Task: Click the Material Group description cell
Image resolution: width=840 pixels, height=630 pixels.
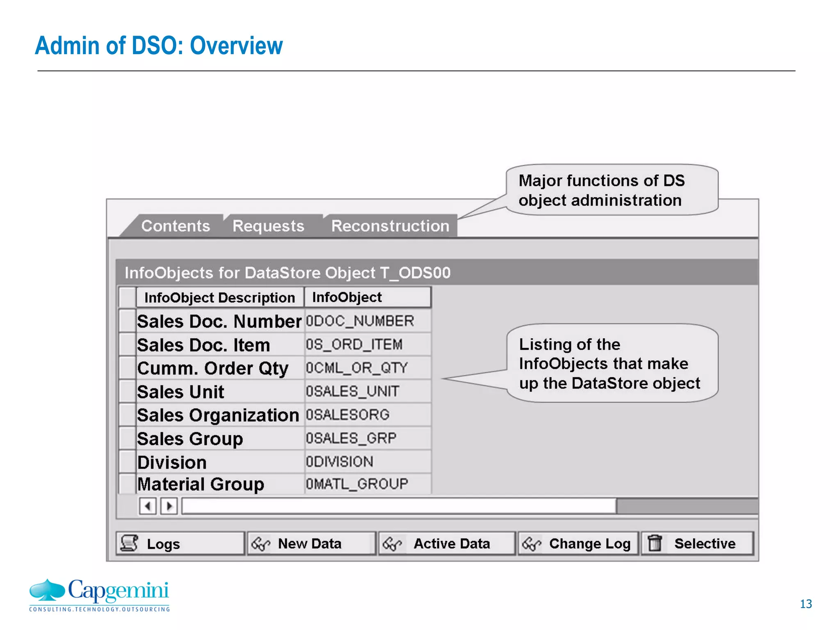Action: pyautogui.click(x=220, y=484)
